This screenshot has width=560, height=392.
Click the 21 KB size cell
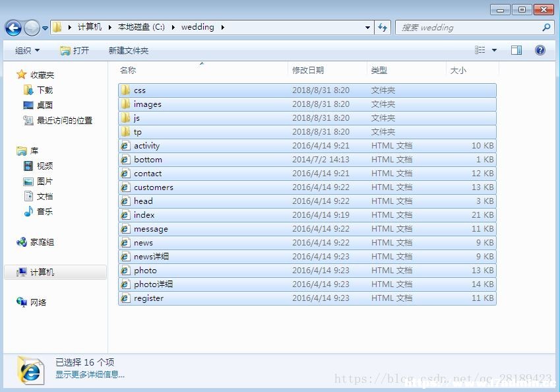[483, 214]
